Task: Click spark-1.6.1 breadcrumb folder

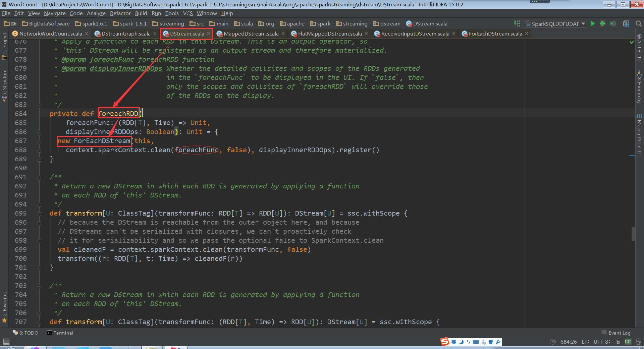Action: 130,23
